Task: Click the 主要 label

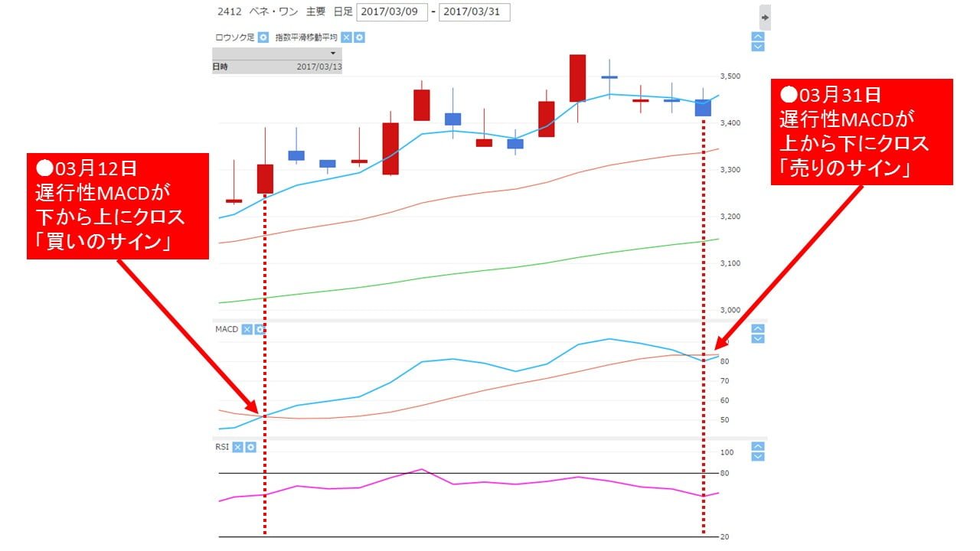Action: (x=315, y=12)
